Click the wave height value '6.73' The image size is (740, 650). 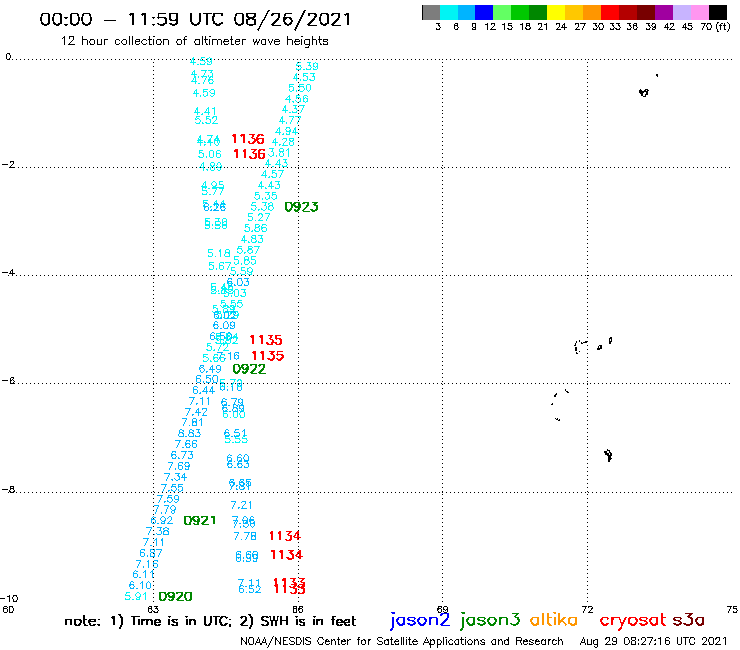click(x=182, y=455)
